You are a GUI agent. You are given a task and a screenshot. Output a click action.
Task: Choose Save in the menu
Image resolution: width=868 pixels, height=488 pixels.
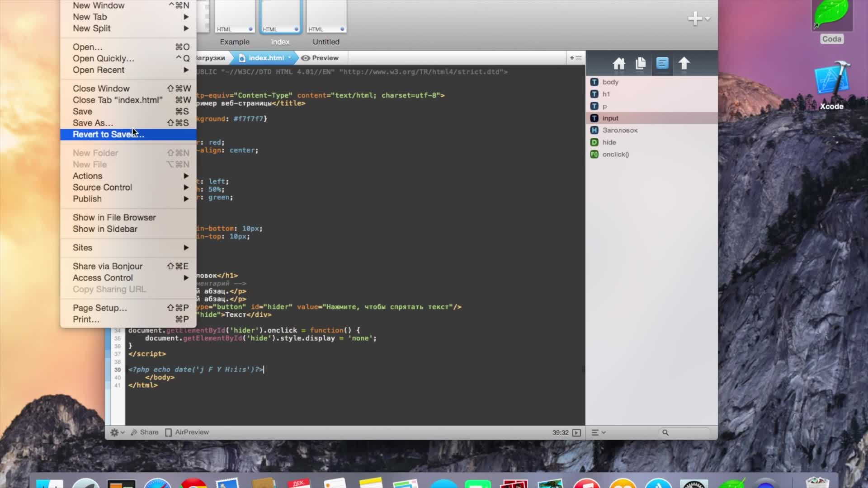click(128, 111)
